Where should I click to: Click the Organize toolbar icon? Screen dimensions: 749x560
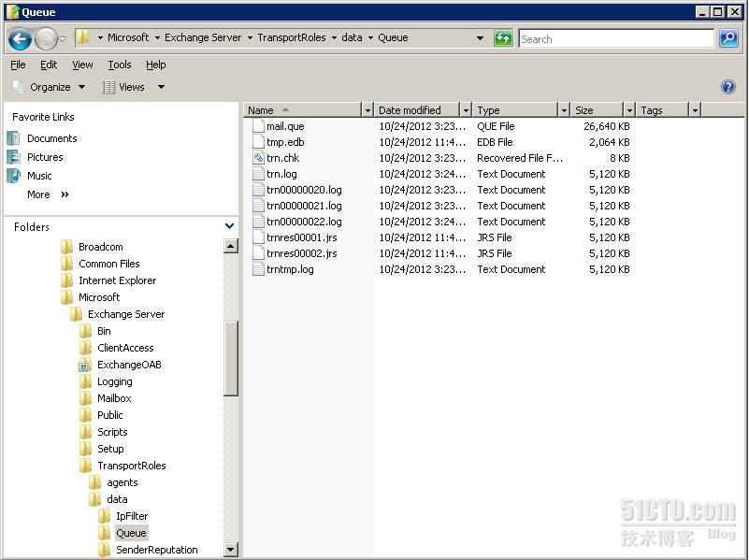point(18,87)
